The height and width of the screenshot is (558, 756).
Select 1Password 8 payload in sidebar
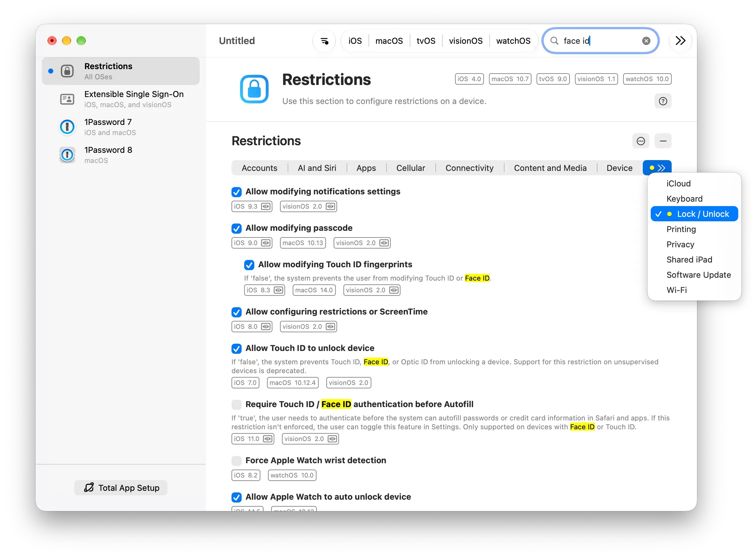point(121,155)
